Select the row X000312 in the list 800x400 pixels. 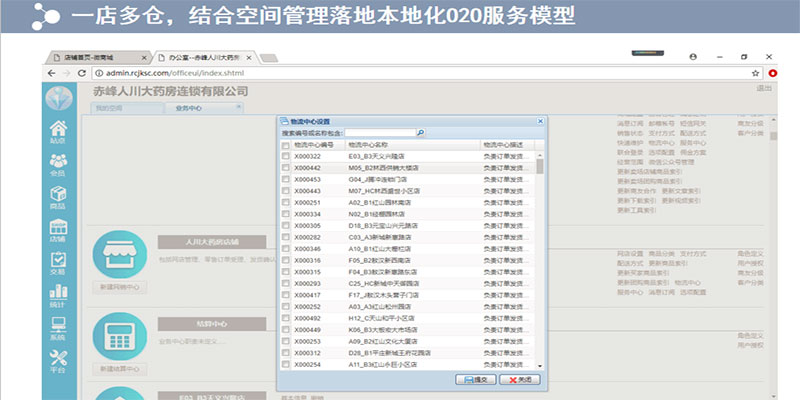tap(408, 353)
